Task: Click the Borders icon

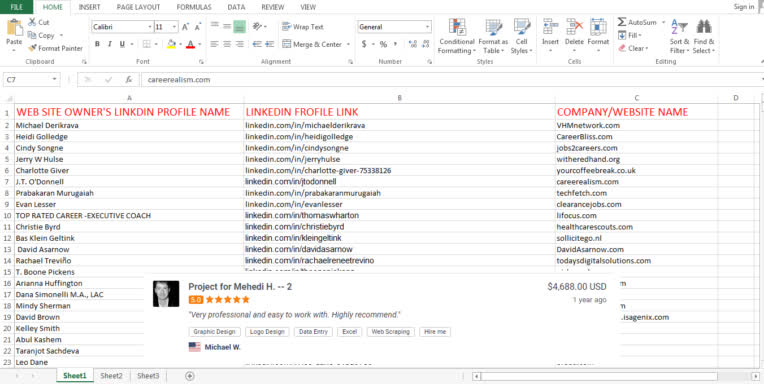Action: point(146,44)
